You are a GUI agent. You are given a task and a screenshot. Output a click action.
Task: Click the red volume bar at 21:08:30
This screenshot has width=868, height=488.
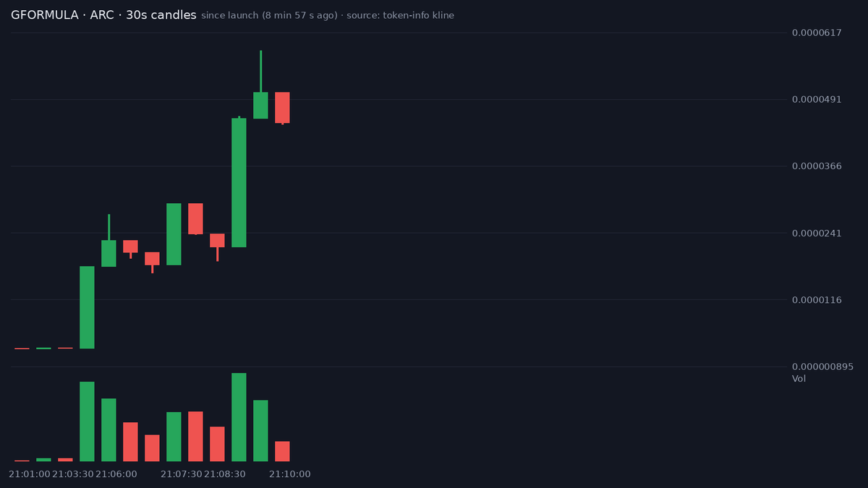tap(217, 444)
